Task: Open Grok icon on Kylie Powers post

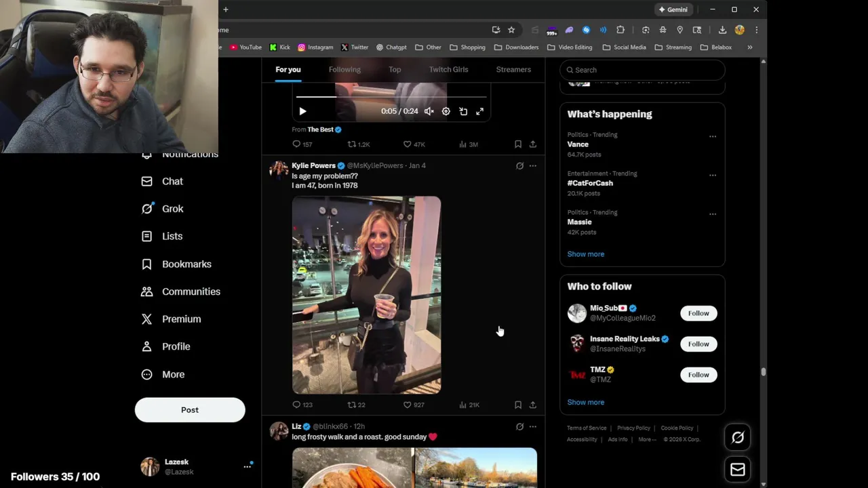Action: (519, 165)
